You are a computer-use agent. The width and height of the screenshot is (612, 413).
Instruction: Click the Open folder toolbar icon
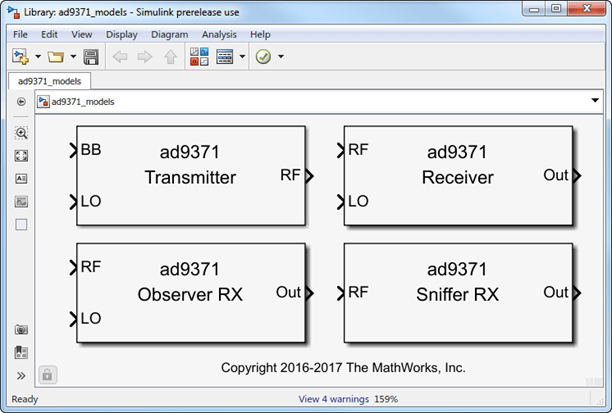point(56,57)
